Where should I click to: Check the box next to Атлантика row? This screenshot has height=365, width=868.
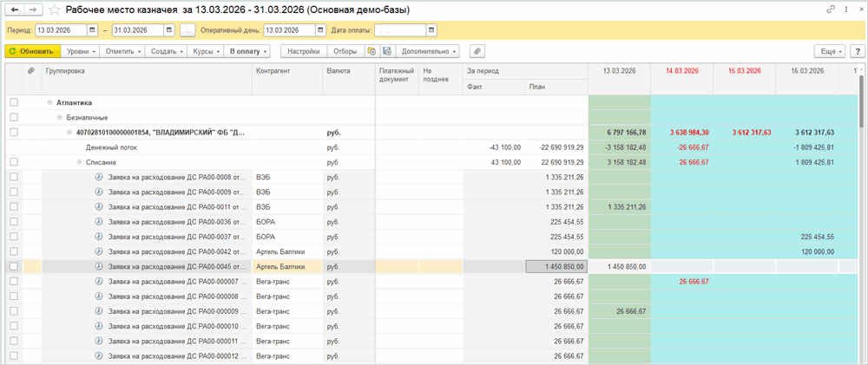tap(13, 102)
